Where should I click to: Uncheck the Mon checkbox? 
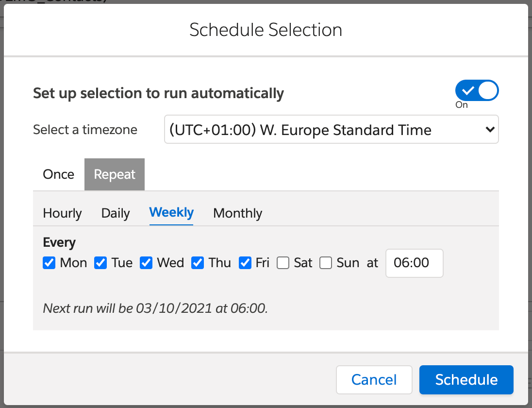coord(49,263)
